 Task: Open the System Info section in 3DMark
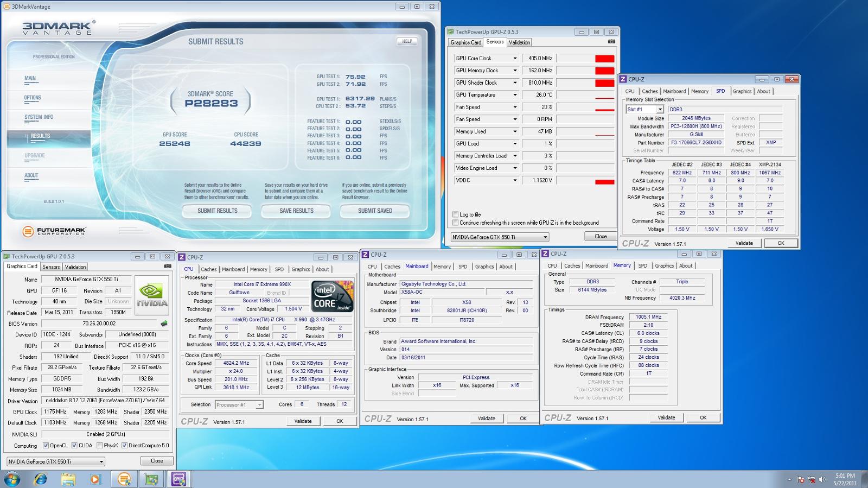(39, 117)
